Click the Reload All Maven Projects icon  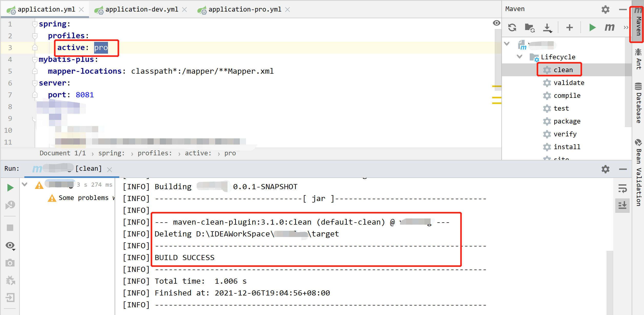[512, 27]
